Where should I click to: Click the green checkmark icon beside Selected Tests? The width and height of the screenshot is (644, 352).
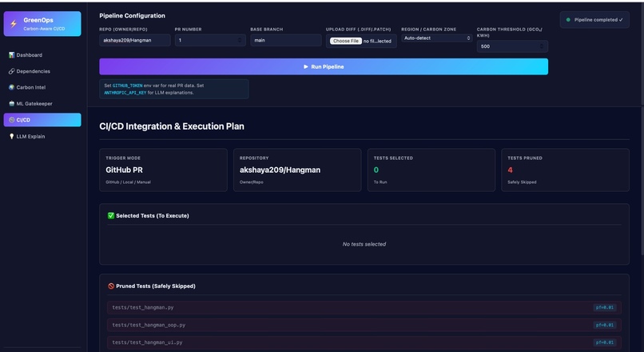point(111,215)
